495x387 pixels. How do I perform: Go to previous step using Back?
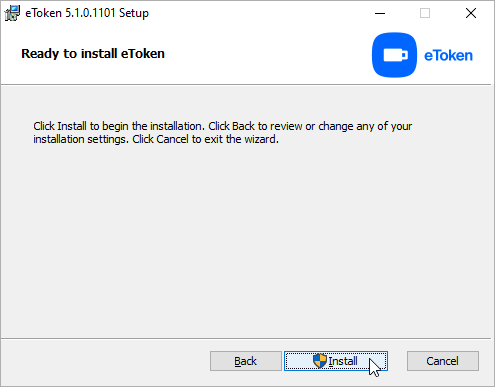(x=246, y=361)
